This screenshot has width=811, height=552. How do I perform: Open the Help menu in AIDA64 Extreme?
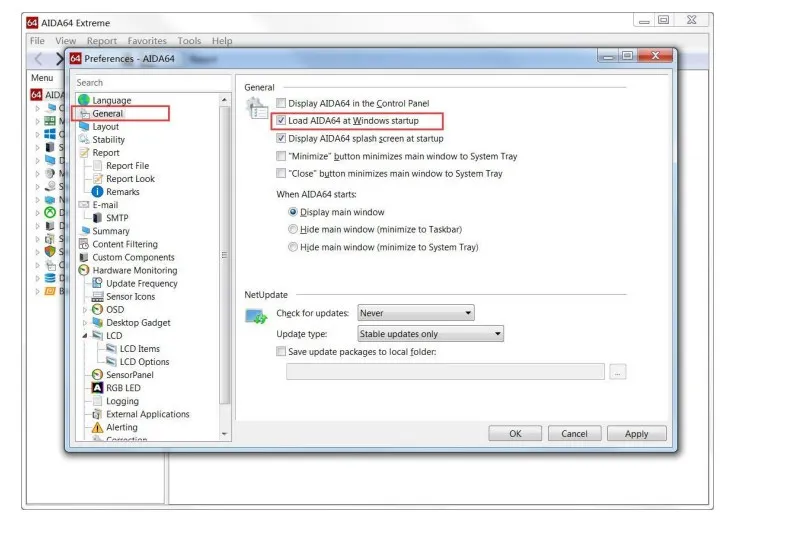222,41
